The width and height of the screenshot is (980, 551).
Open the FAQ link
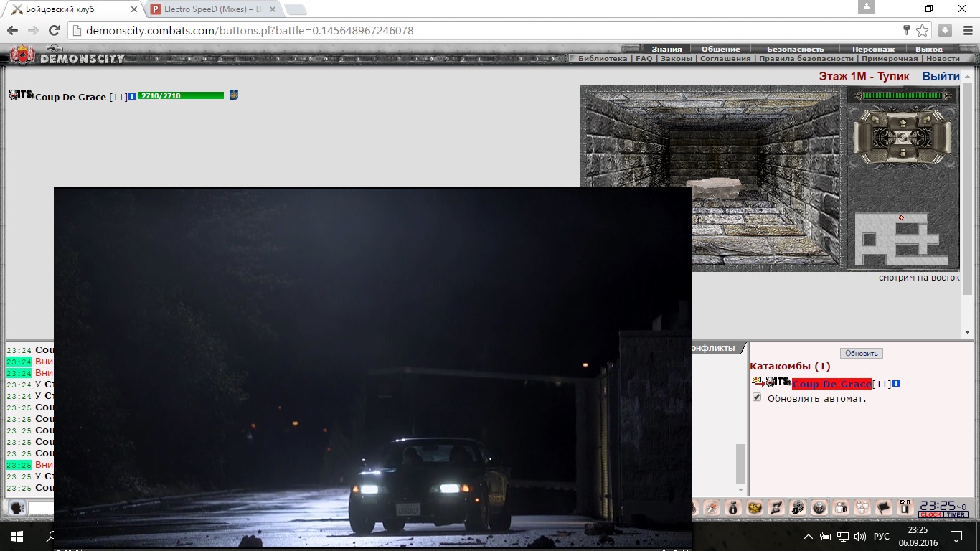tap(644, 59)
